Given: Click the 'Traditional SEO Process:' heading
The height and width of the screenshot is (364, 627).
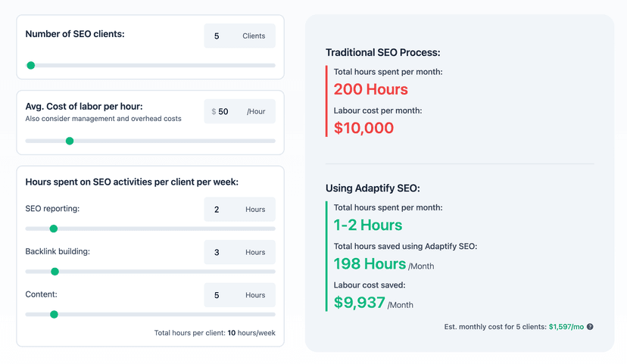Looking at the screenshot, I should [x=382, y=53].
